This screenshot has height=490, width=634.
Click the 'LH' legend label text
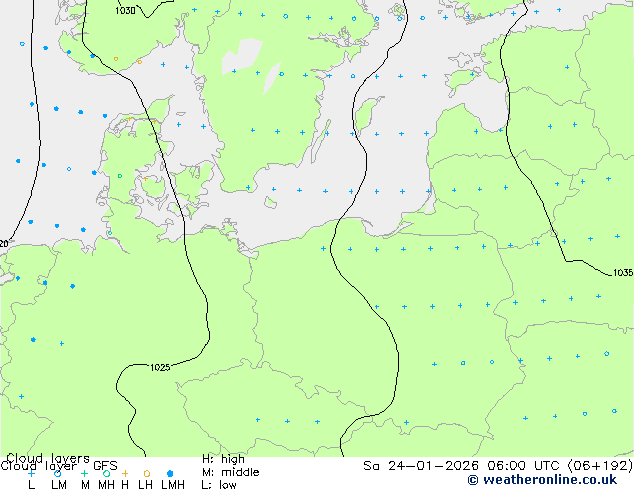point(145,485)
